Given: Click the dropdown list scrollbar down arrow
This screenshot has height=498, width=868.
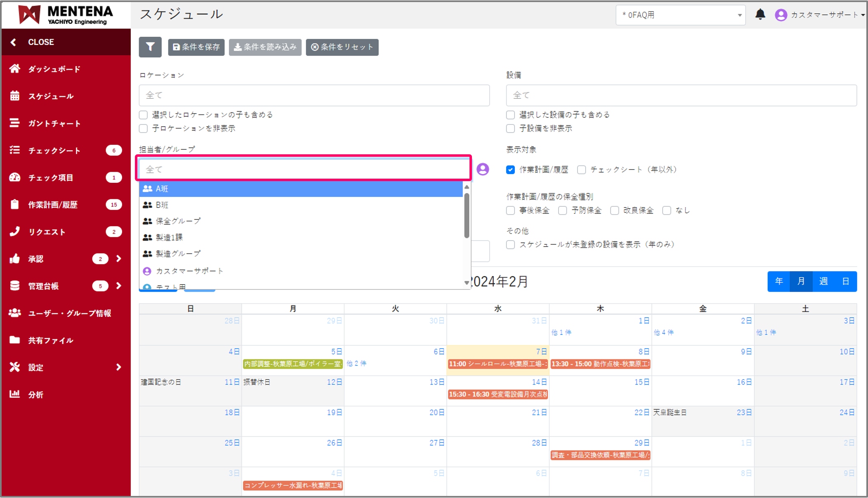Looking at the screenshot, I should click(x=467, y=283).
